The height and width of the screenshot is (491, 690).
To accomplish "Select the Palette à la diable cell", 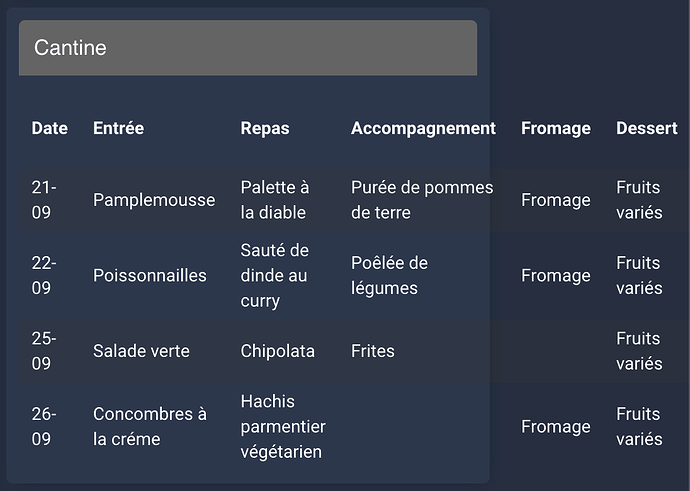I will pos(275,200).
